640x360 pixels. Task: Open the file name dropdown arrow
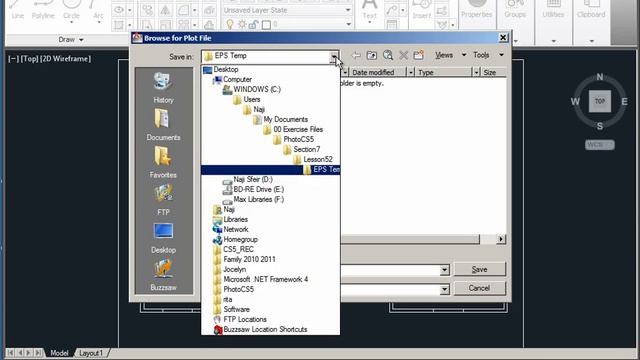444,270
